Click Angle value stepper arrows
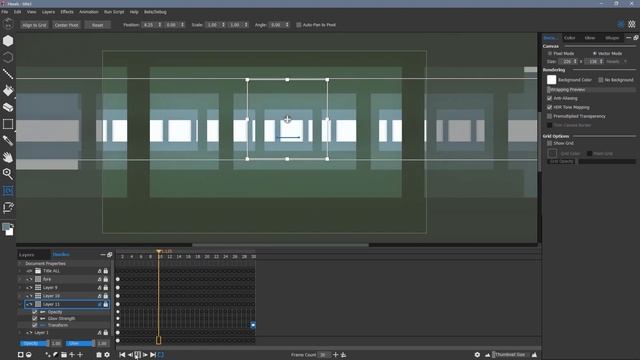The image size is (640, 360). (x=287, y=25)
